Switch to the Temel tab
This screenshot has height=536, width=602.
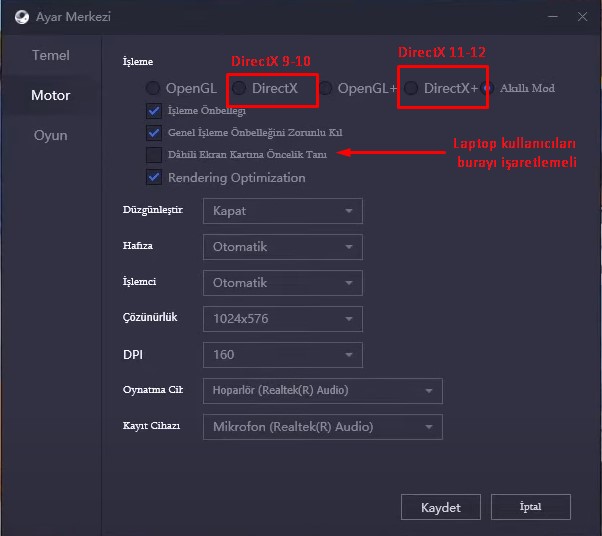click(x=51, y=55)
